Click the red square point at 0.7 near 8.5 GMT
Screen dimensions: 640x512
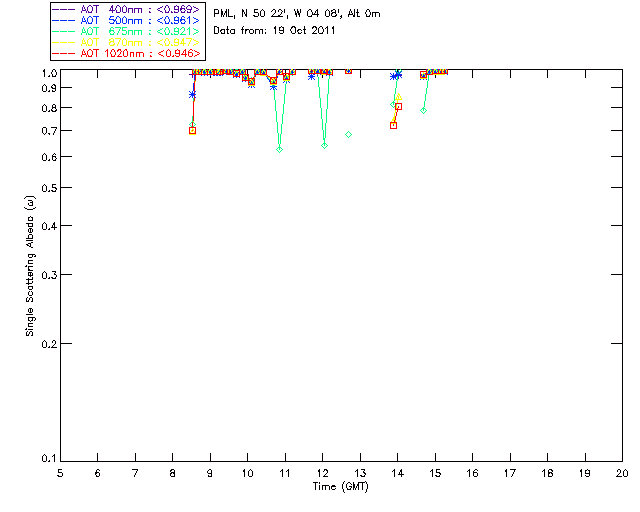tap(193, 131)
